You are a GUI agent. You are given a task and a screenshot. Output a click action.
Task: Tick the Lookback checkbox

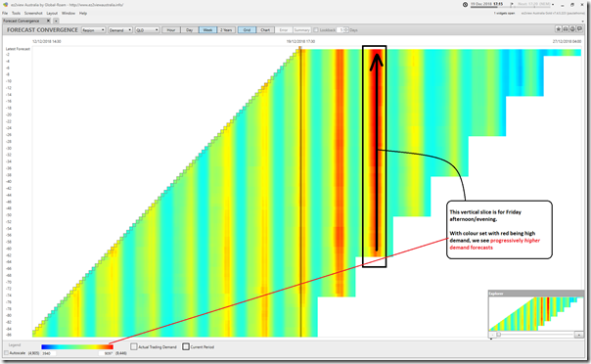tap(316, 29)
